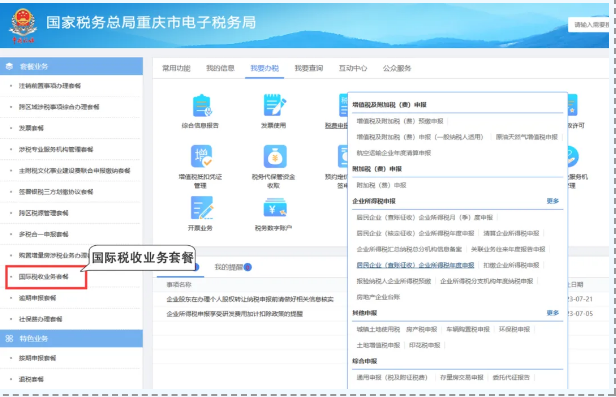Screen dimensions: 616x397
Task: Click 关联业务往来年度报告申报 link
Action: coord(508,249)
